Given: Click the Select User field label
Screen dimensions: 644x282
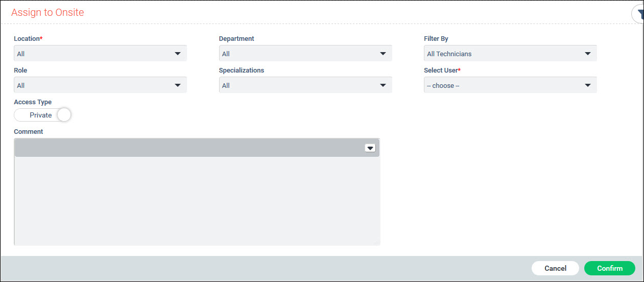Looking at the screenshot, I should pos(442,70).
